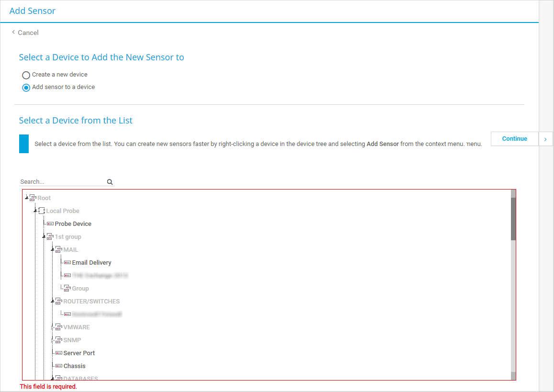The height and width of the screenshot is (392, 554).
Task: Select Add sensor to a device radio
Action: pyautogui.click(x=26, y=88)
